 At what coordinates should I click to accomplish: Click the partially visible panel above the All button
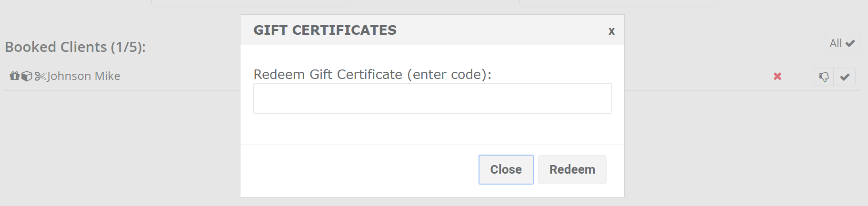point(616,3)
